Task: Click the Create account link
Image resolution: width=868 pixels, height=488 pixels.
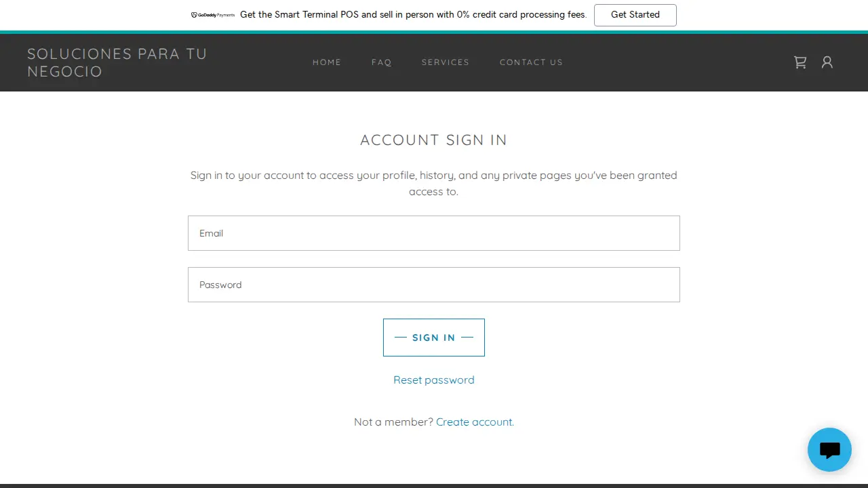Action: coord(475,422)
